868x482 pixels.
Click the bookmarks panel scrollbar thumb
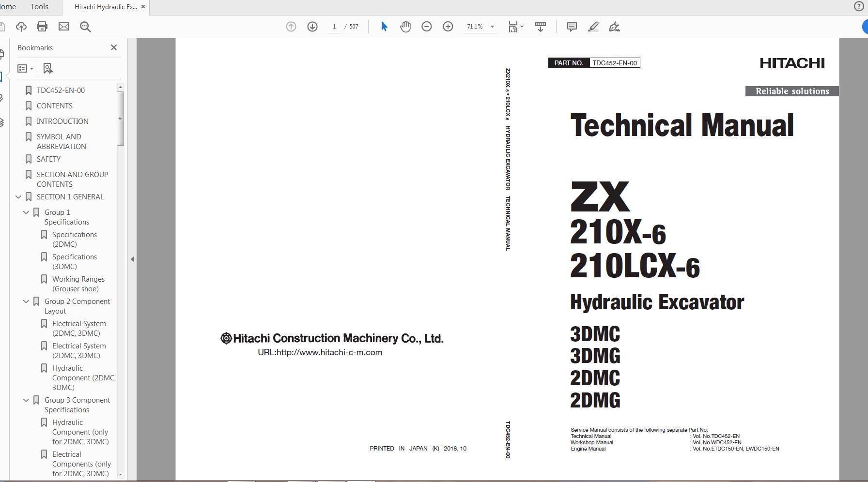(120, 119)
